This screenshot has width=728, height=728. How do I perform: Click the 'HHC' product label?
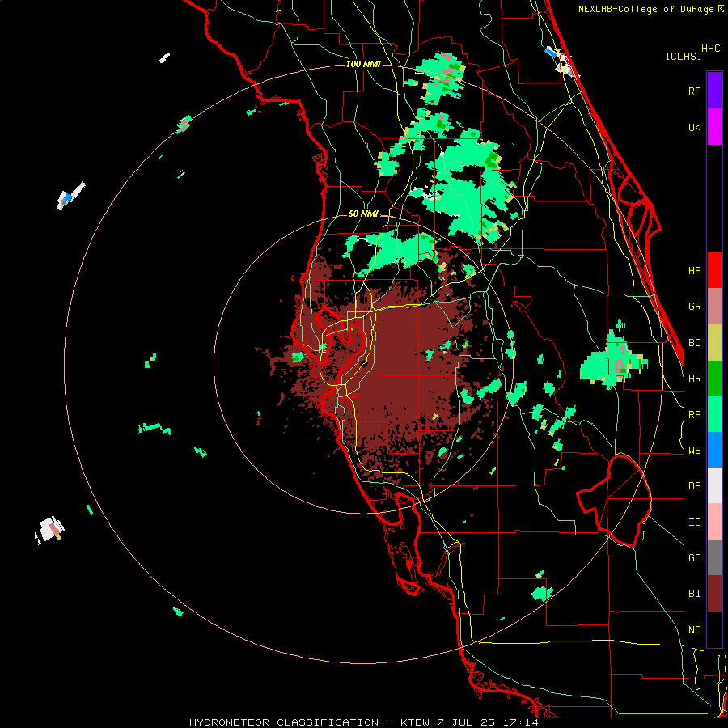[711, 49]
